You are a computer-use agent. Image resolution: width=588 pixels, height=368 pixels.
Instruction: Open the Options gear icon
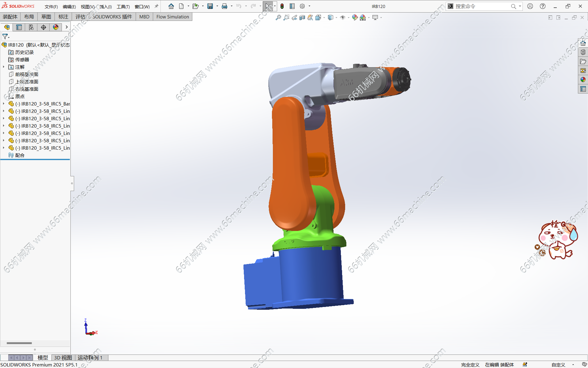pos(302,6)
